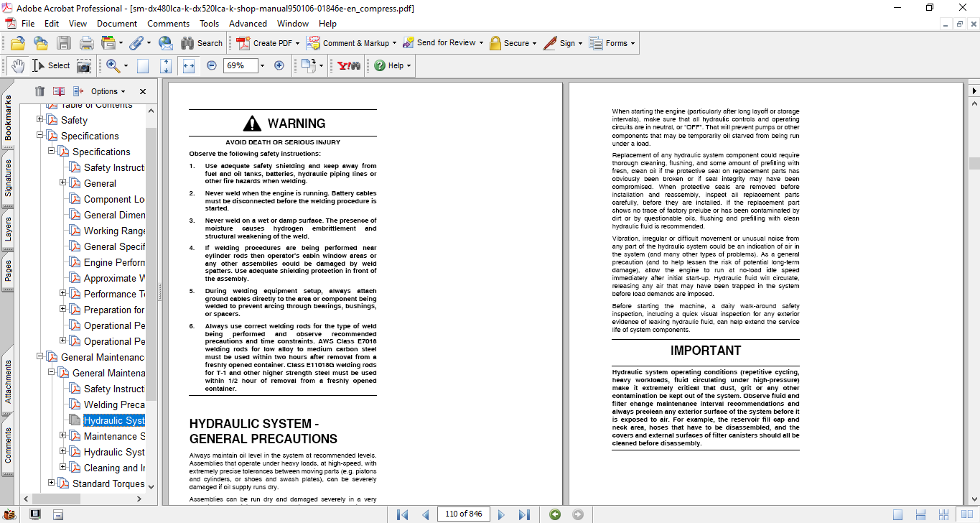Click the Snapshot camera tool

[x=84, y=65]
